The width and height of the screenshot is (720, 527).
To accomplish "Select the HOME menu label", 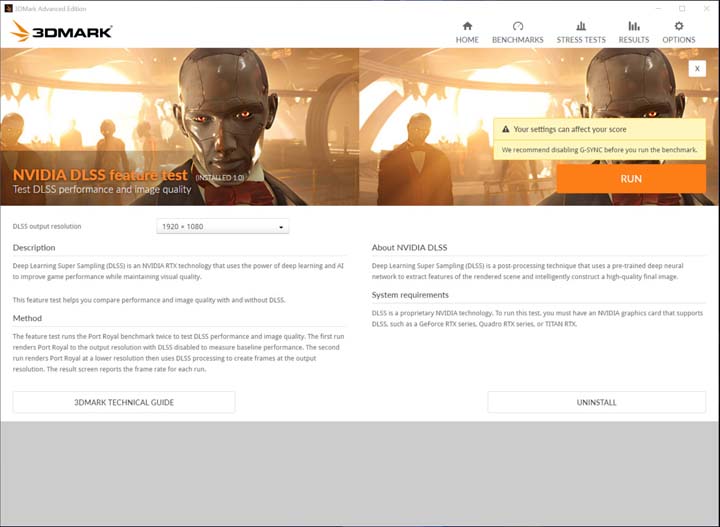I will click(x=467, y=40).
